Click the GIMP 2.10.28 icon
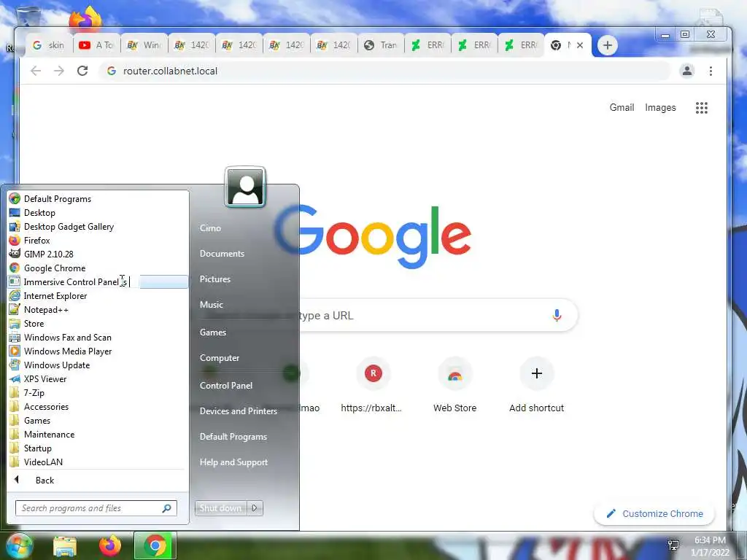Screen dimensions: 747x560 (x=15, y=254)
